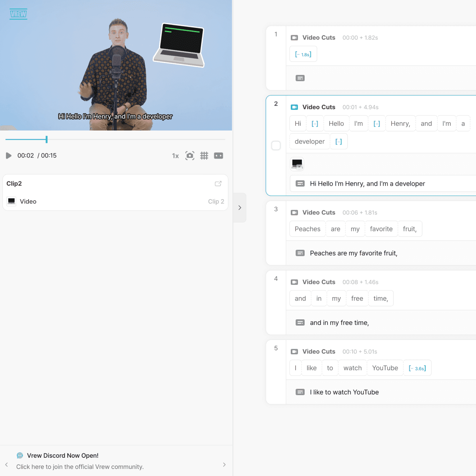The height and width of the screenshot is (476, 476).
Task: Open Clip2 external link icon
Action: 218,184
